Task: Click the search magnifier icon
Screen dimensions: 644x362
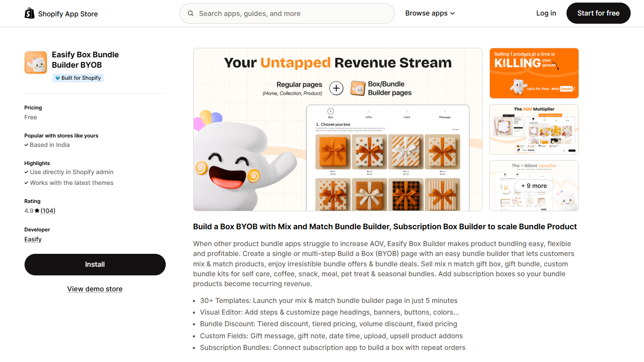Action: point(191,13)
